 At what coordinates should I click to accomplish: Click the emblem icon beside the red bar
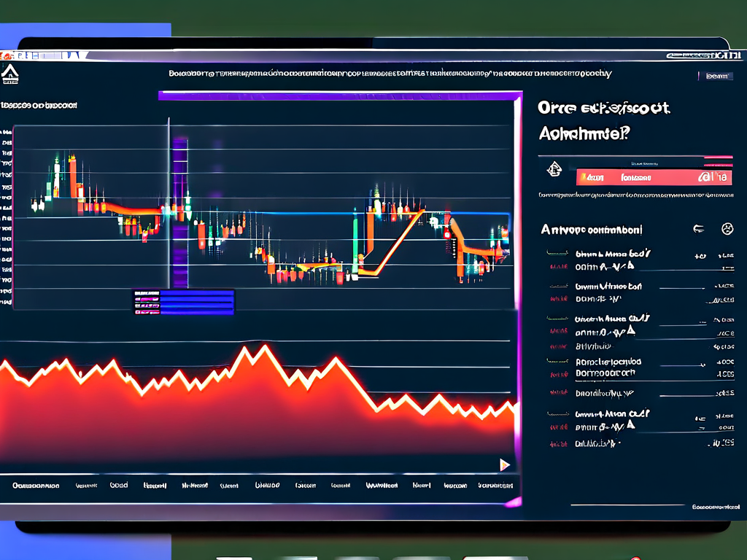pos(554,169)
